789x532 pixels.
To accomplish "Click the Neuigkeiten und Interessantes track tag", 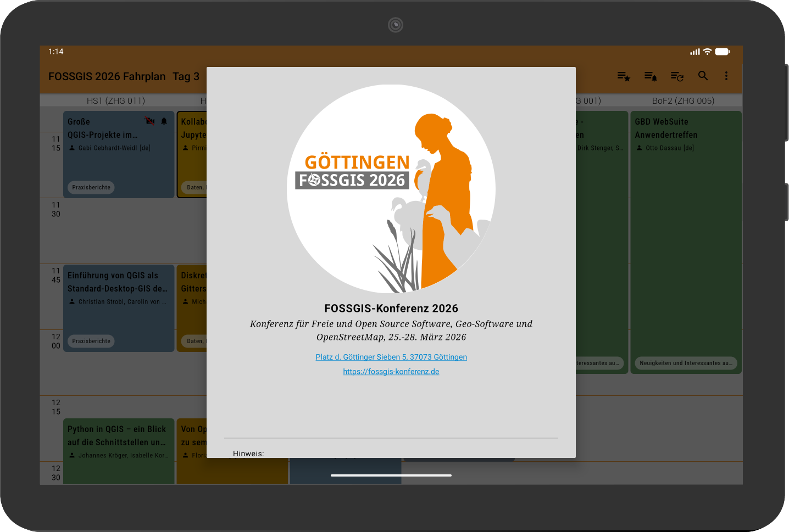I will [685, 363].
